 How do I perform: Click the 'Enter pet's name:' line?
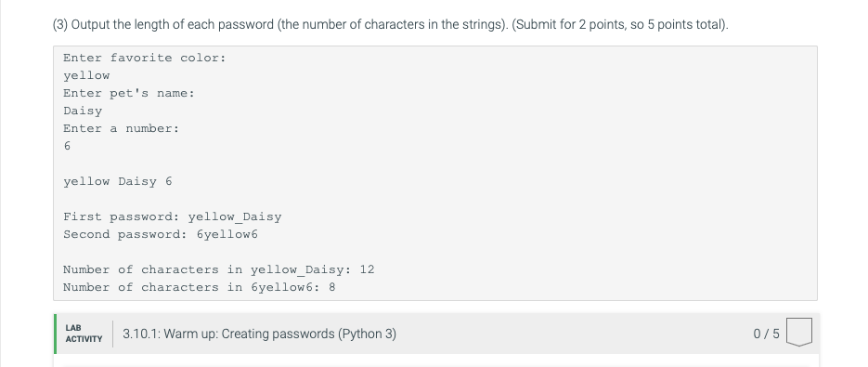[x=129, y=93]
